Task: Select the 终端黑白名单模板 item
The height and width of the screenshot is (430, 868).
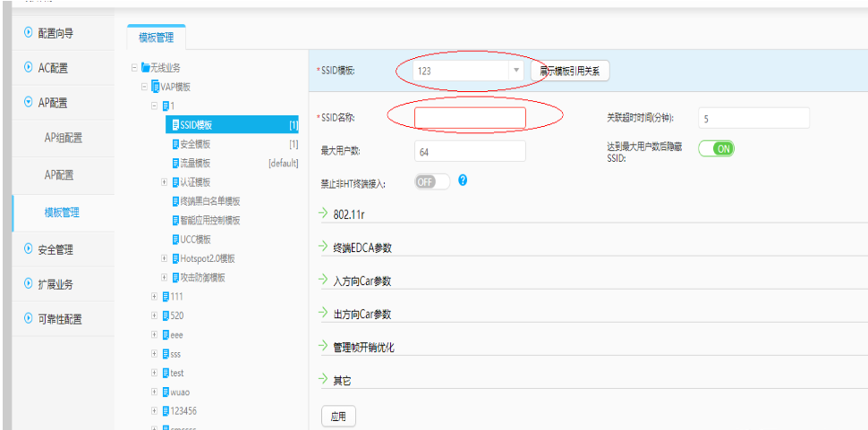Action: 209,201
